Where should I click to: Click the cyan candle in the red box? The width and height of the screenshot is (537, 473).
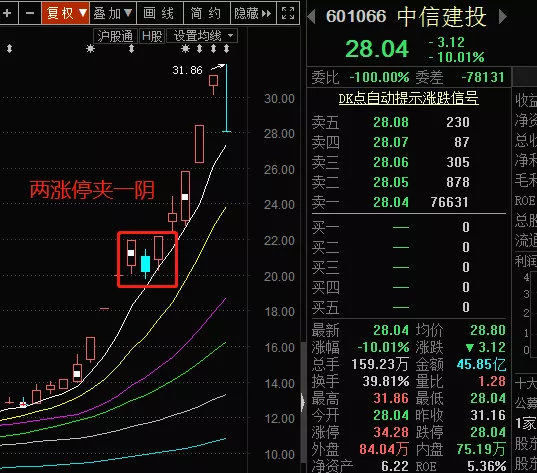click(146, 264)
